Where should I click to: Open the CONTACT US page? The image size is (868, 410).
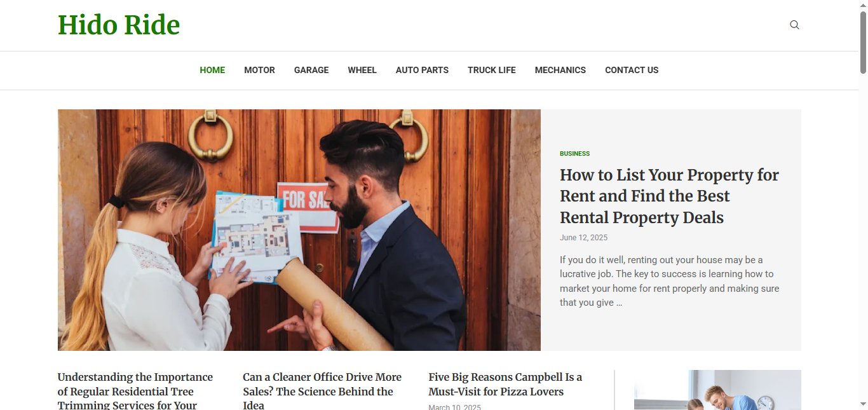pyautogui.click(x=632, y=70)
